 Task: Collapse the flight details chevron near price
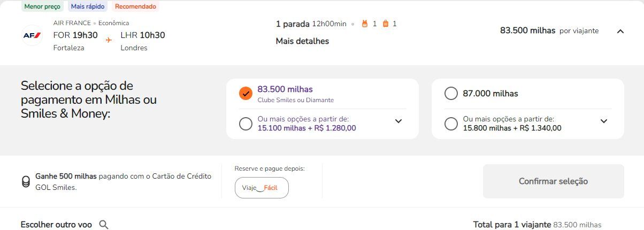click(x=620, y=31)
